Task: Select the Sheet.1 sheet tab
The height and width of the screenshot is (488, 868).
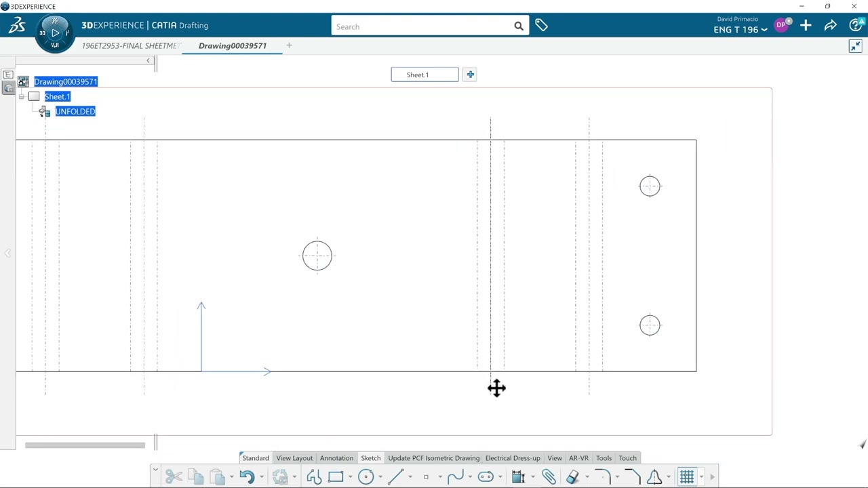Action: pyautogui.click(x=425, y=75)
